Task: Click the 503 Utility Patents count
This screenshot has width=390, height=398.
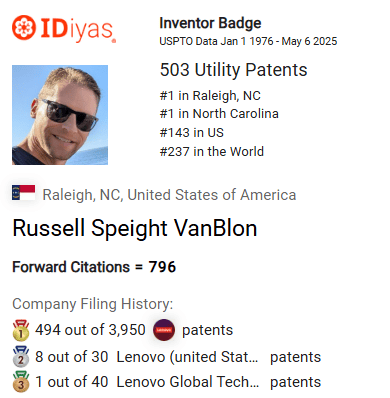Action: [x=233, y=70]
